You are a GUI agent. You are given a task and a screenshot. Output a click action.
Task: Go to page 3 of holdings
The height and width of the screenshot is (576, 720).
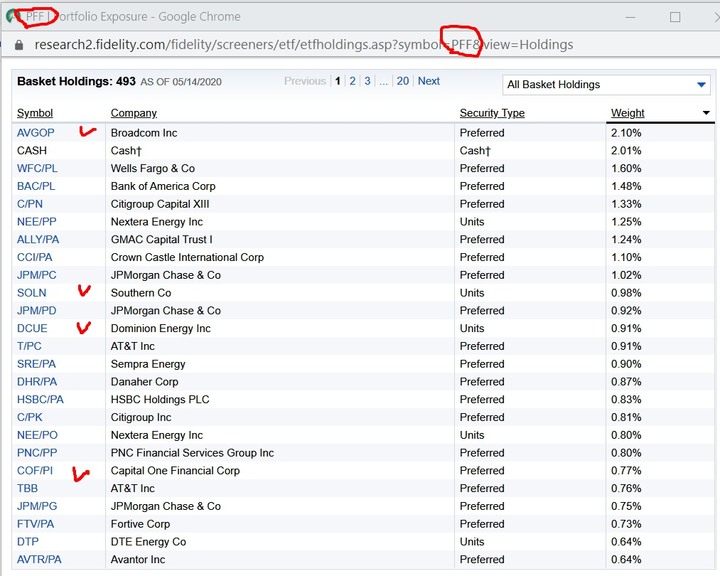(367, 81)
